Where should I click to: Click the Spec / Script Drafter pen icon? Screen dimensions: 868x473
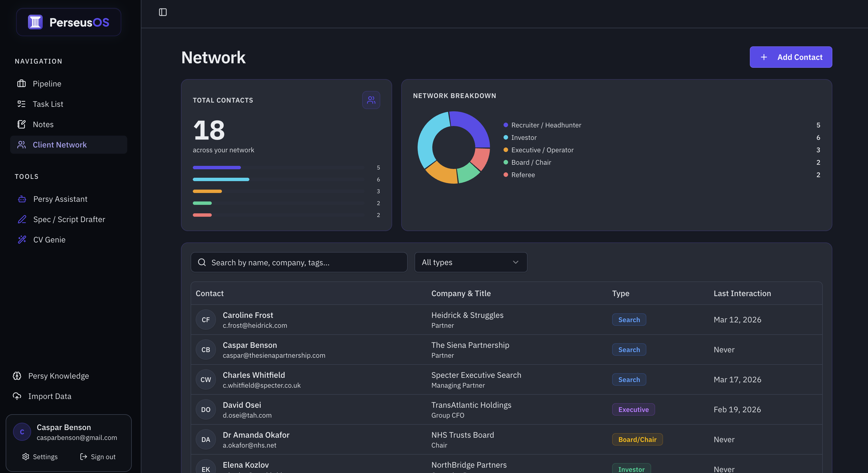[x=22, y=220]
